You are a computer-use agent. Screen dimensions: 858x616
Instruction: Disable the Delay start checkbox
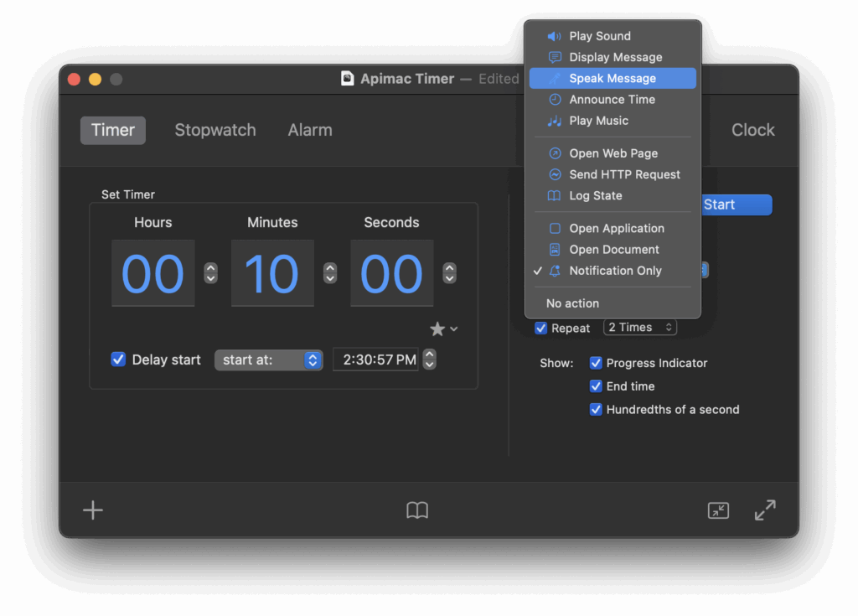tap(118, 360)
